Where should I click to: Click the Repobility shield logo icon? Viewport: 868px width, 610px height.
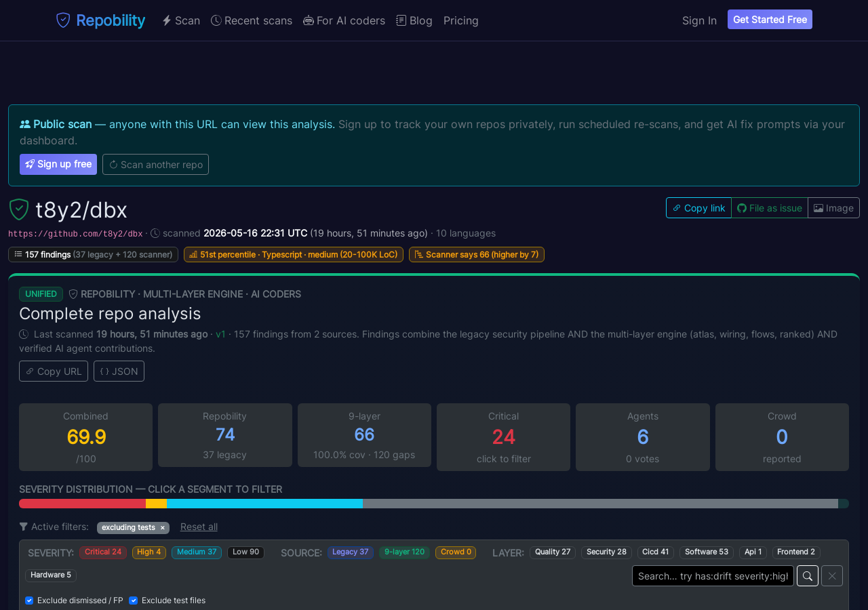click(63, 20)
